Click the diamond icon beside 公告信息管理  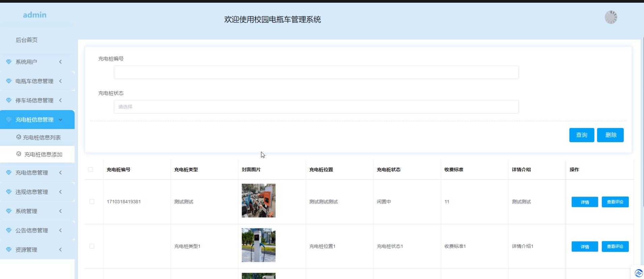pyautogui.click(x=9, y=230)
